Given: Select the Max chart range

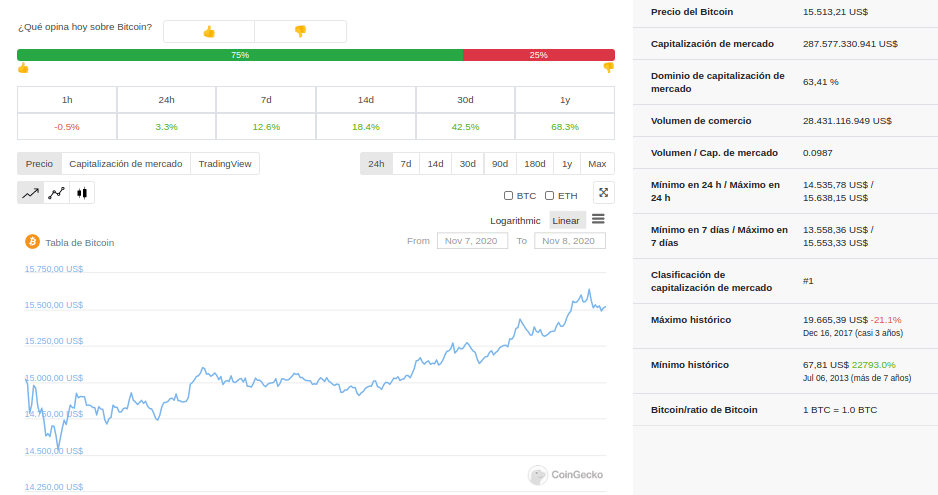Looking at the screenshot, I should coord(597,163).
